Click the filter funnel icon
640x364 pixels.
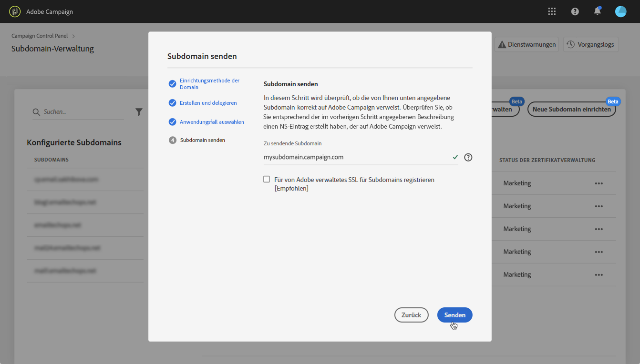139,112
